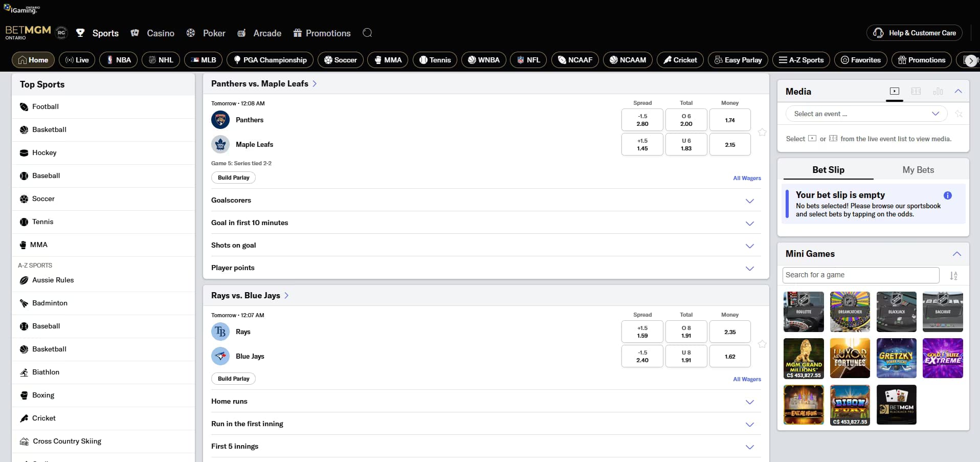The image size is (980, 462).
Task: Click Build Parlay for Rays vs. Blue Jays
Action: tap(233, 379)
